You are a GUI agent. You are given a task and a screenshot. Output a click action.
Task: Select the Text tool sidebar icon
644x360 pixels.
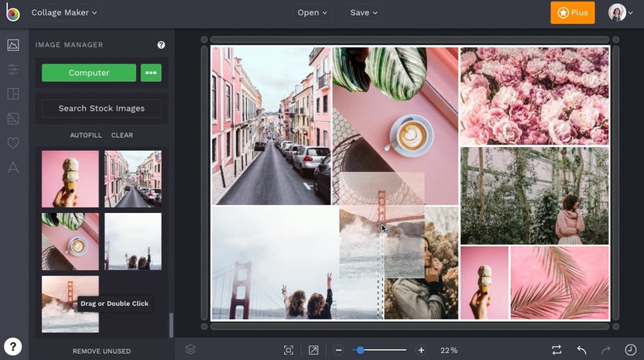click(x=13, y=167)
